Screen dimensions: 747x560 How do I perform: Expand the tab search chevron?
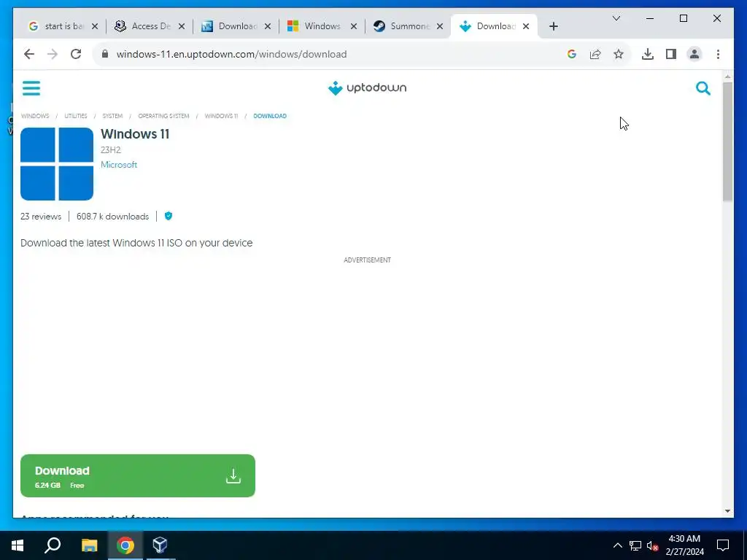[x=616, y=18]
